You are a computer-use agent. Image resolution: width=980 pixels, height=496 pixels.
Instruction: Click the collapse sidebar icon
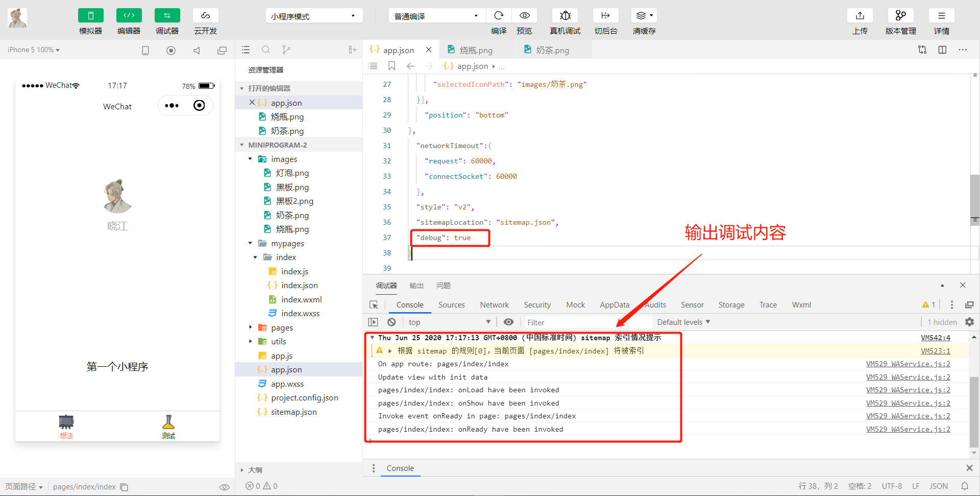click(353, 50)
